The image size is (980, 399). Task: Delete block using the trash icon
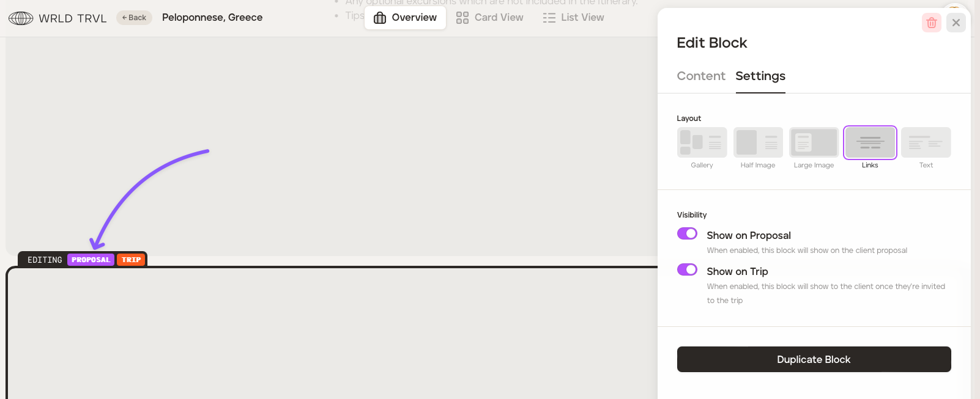(x=931, y=23)
